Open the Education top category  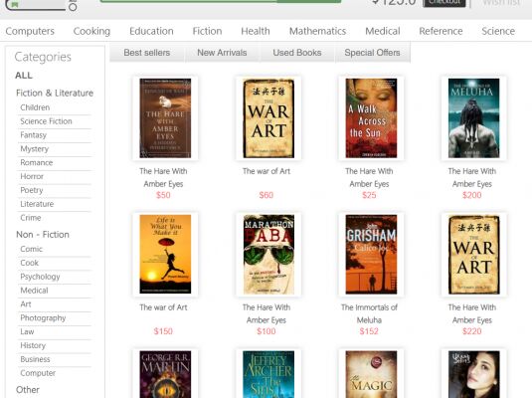151,31
